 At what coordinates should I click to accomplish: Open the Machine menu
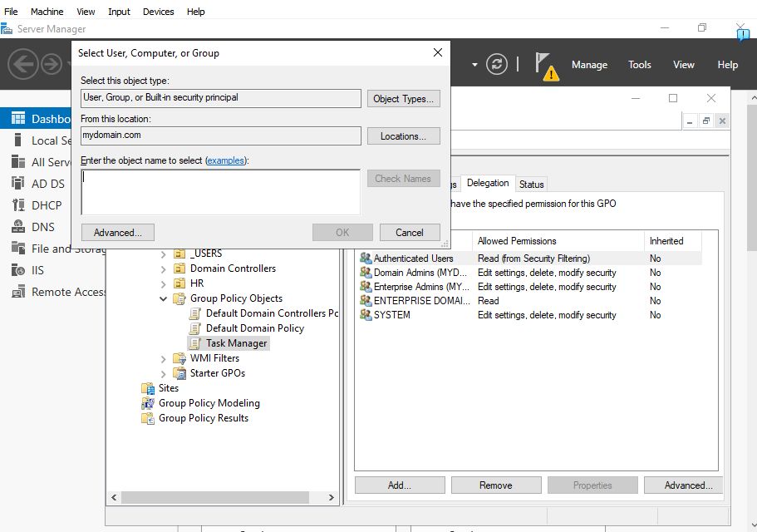[47, 11]
